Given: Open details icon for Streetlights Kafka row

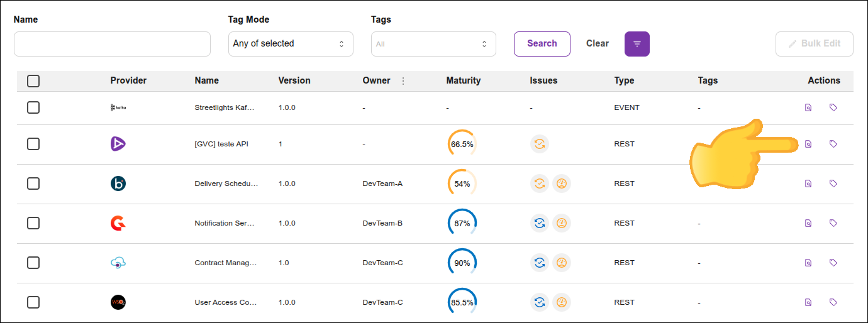Looking at the screenshot, I should tap(808, 107).
